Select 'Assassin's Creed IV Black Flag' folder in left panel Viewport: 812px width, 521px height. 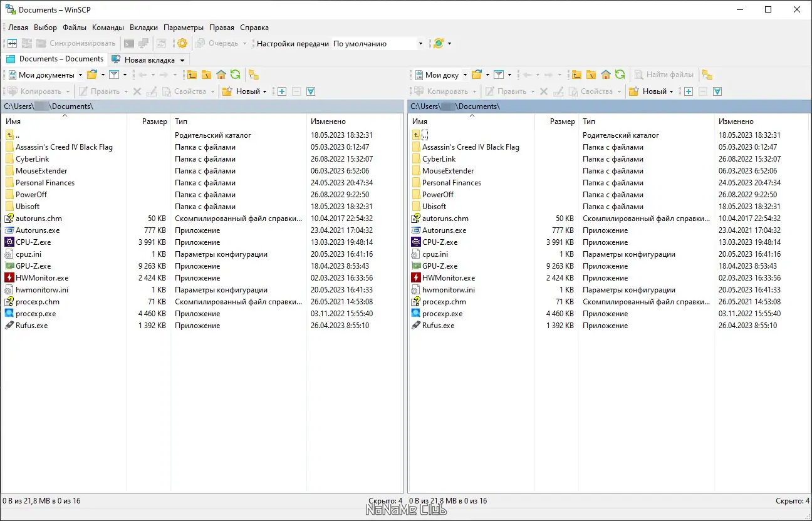click(x=64, y=147)
